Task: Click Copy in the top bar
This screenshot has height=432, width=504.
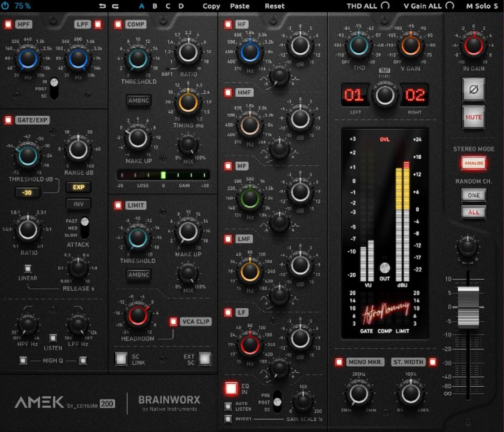Action: (x=211, y=6)
